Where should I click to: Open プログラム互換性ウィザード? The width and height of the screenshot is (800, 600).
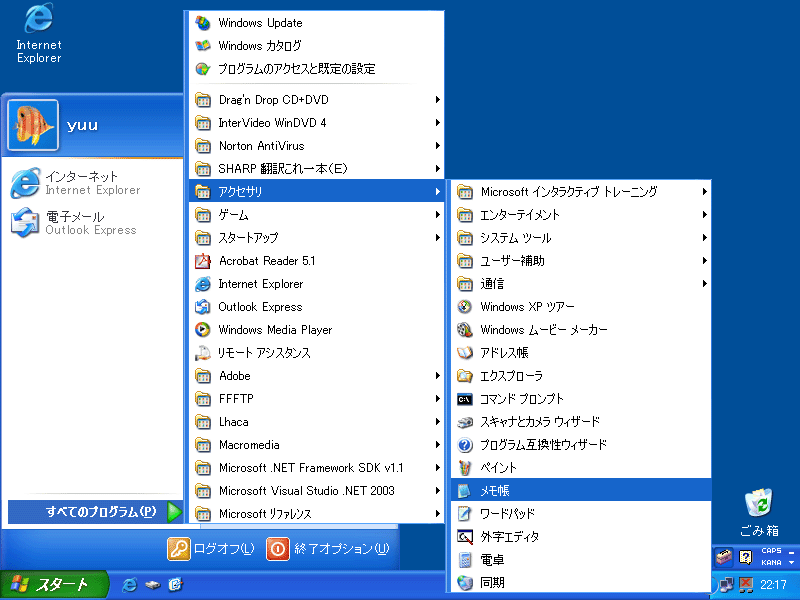581,445
